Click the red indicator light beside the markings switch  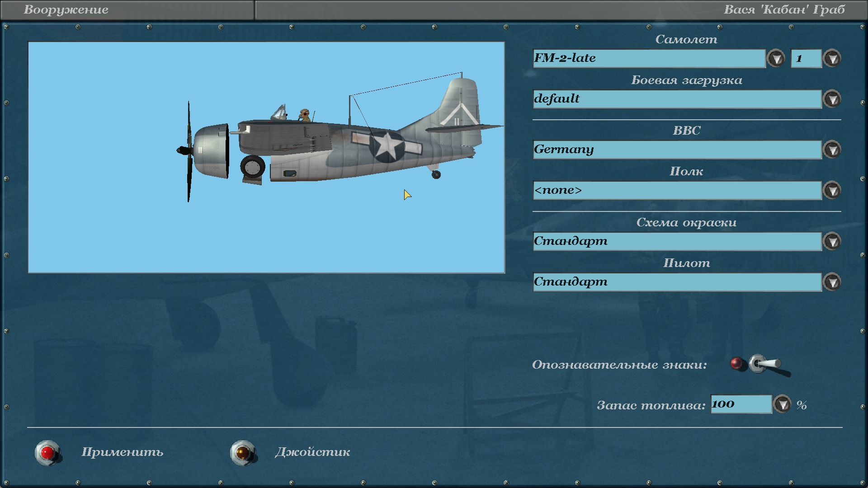736,363
